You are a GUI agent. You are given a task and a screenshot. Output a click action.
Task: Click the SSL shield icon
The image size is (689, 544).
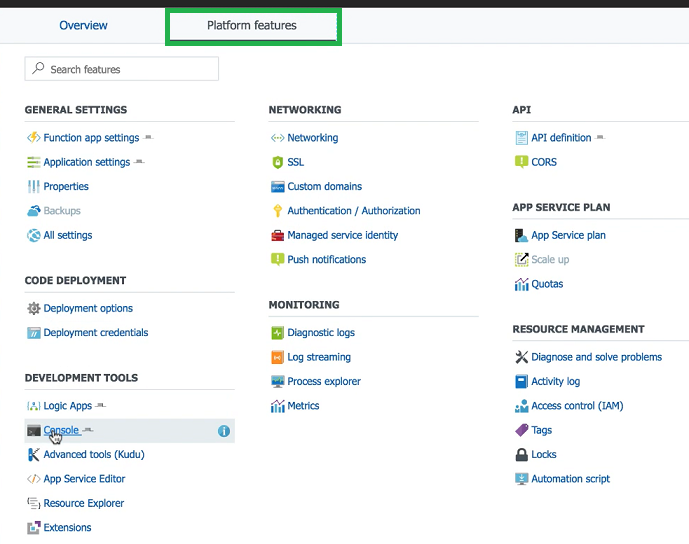[278, 162]
